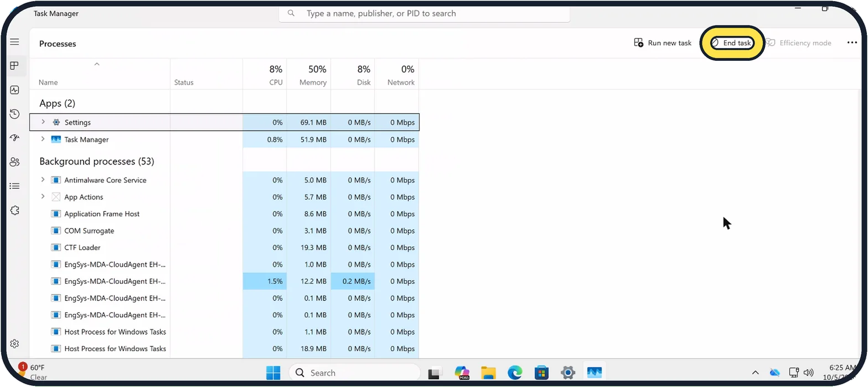Expand the Task Manager process row
Image resolution: width=868 pixels, height=387 pixels.
coord(43,139)
